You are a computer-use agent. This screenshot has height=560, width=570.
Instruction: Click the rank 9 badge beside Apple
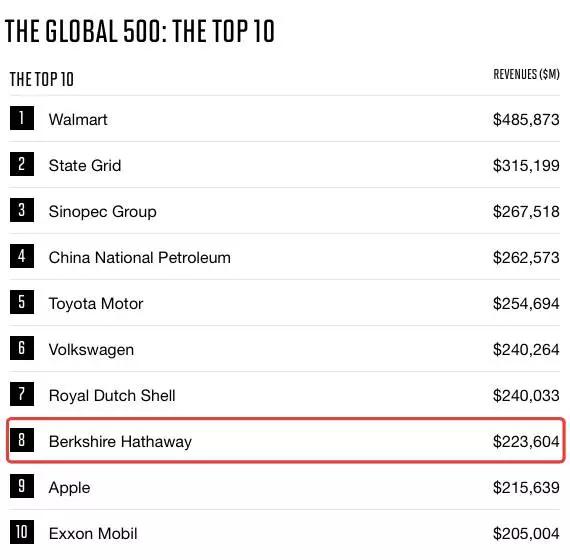22,486
